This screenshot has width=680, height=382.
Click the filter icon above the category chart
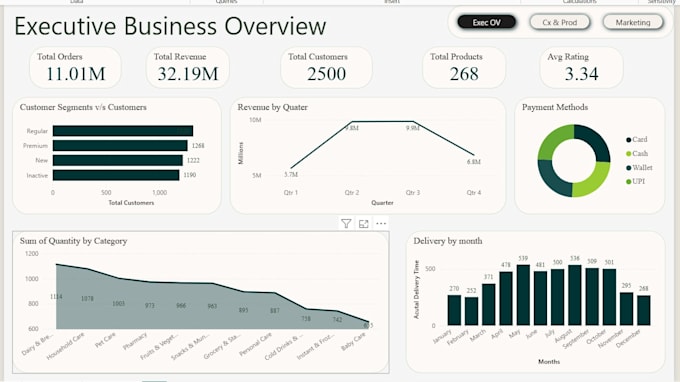[x=346, y=224]
